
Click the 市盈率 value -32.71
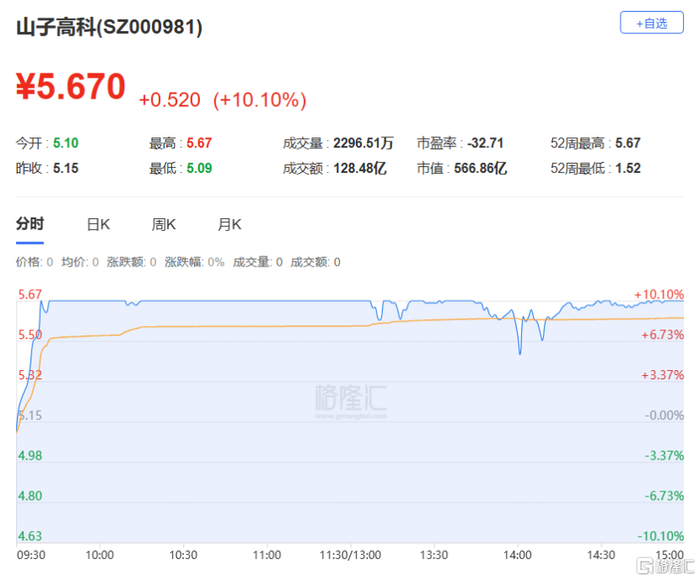click(x=485, y=143)
